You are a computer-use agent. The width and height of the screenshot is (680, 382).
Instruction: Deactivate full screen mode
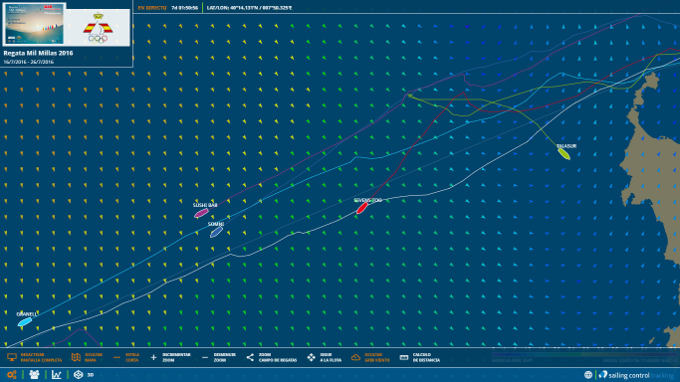pos(35,358)
